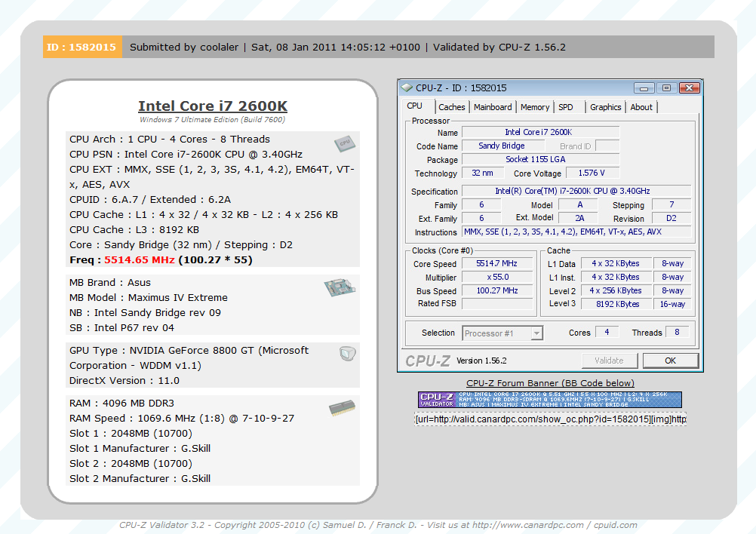Click the greyed Validate button
This screenshot has width=756, height=534.
tap(610, 361)
